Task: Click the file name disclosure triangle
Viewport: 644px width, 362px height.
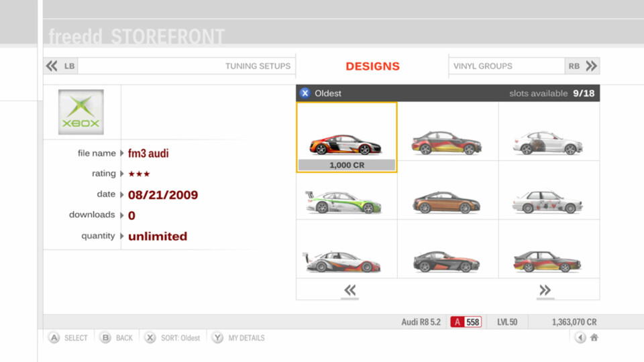Action: click(122, 153)
